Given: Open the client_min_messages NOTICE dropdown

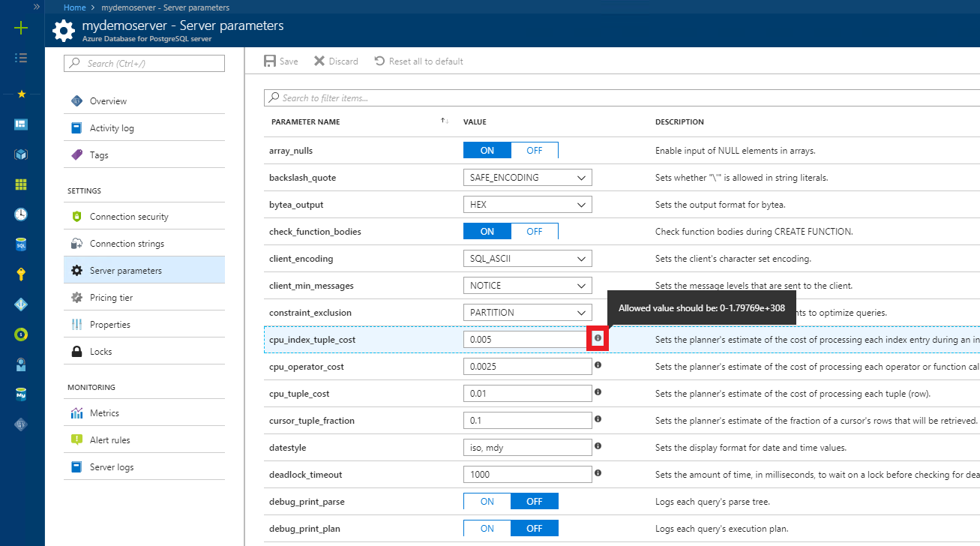Looking at the screenshot, I should (x=528, y=286).
